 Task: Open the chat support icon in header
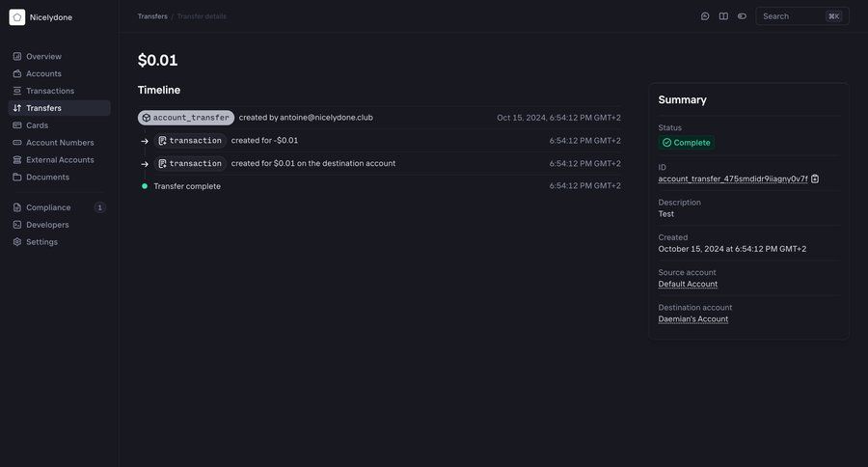tap(705, 16)
